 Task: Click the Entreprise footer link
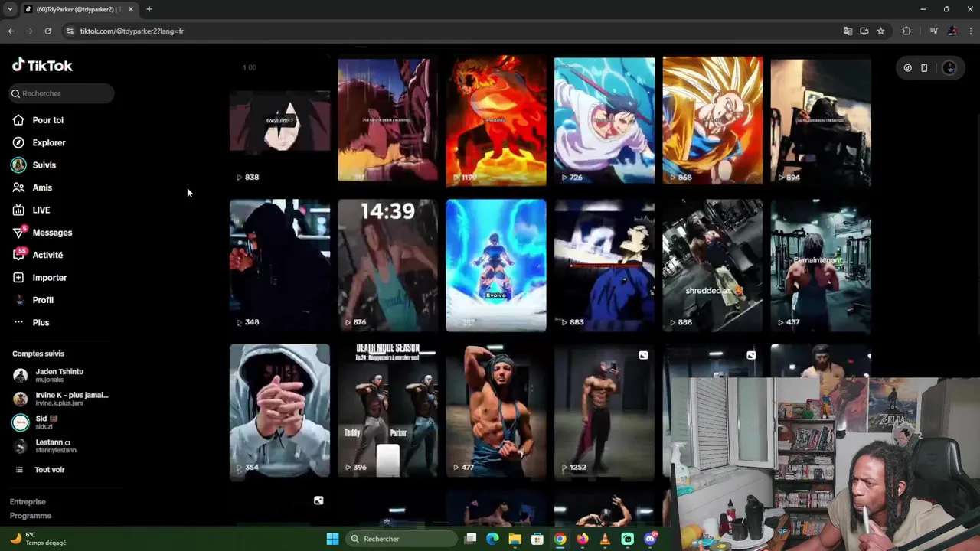point(28,502)
